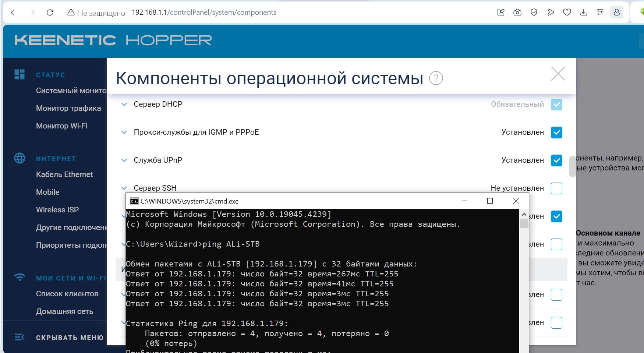Click the KEENETIC HOPPER logo
This screenshot has width=644, height=353.
point(113,40)
